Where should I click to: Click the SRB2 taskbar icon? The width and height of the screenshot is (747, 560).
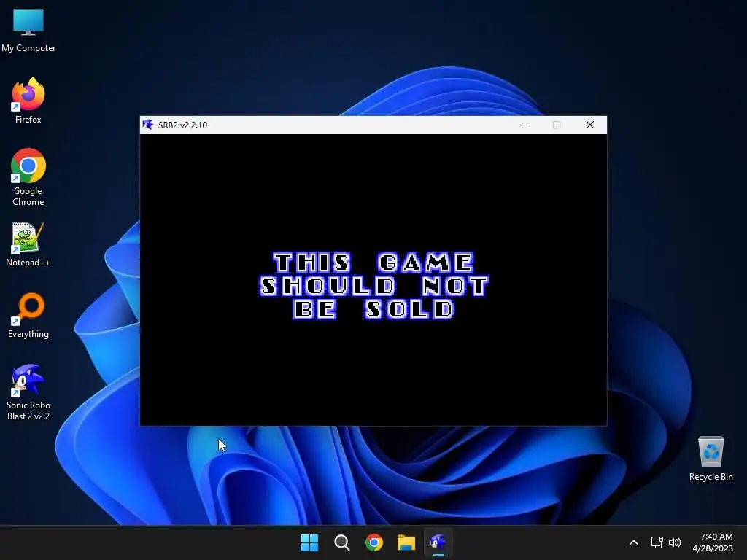click(x=438, y=542)
